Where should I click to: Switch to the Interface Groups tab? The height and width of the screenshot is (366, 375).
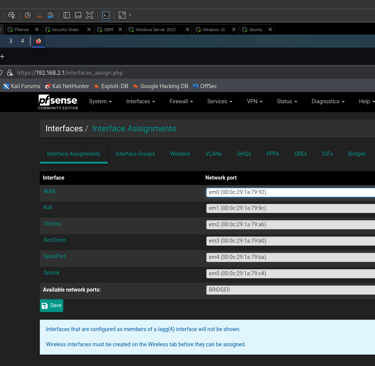(135, 154)
